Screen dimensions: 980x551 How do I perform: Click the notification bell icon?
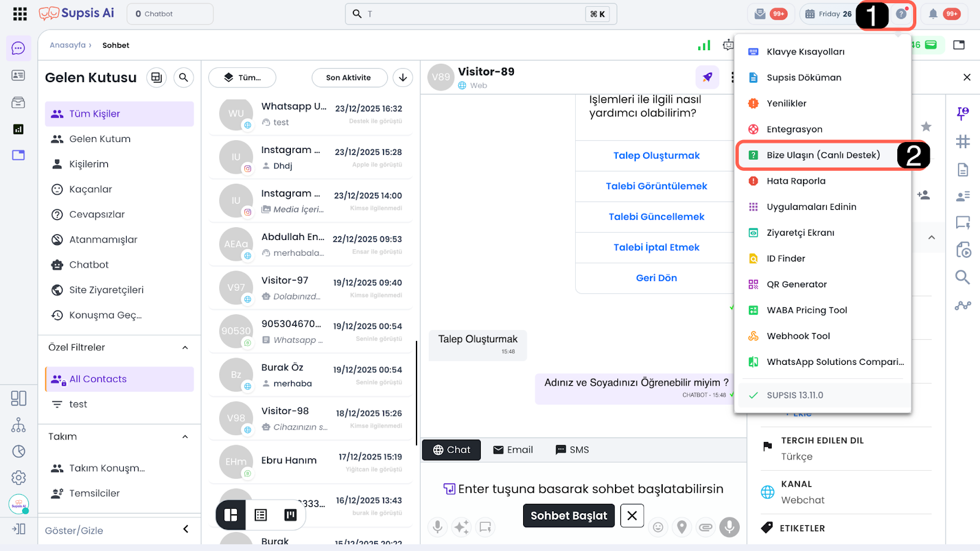pos(933,13)
